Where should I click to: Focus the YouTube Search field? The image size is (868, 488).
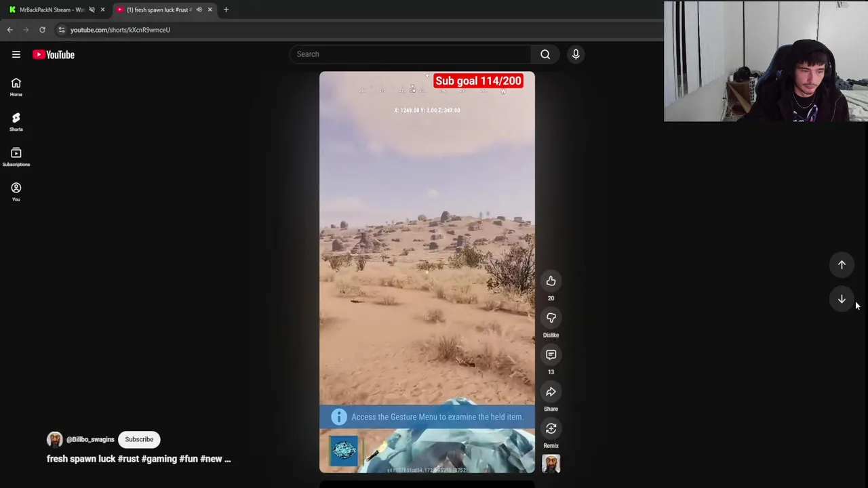click(x=410, y=54)
